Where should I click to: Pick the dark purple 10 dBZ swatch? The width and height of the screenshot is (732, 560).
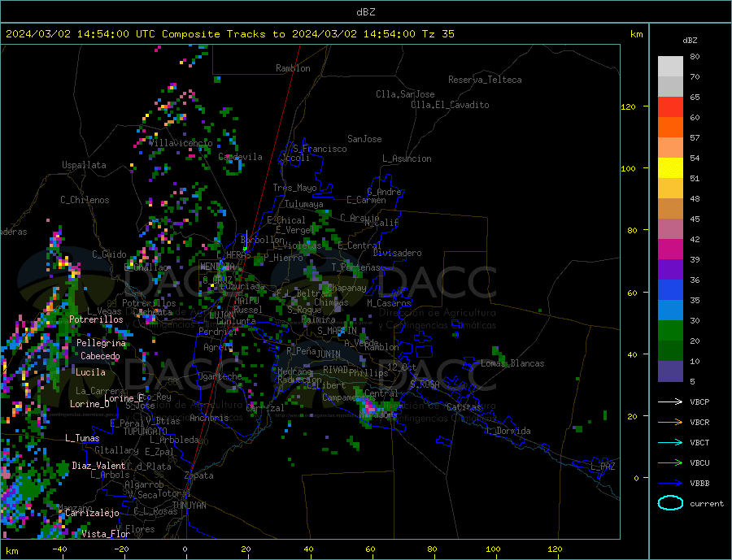(670, 371)
